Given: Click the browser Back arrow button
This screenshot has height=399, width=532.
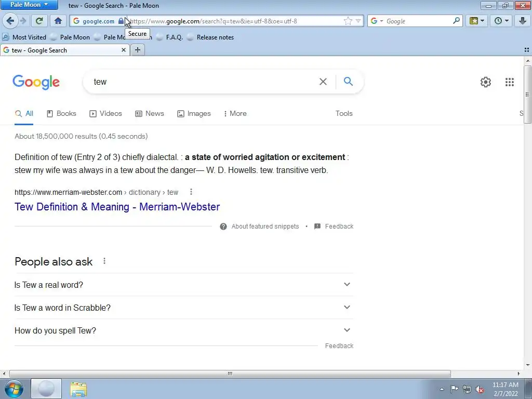Looking at the screenshot, I should 10,21.
